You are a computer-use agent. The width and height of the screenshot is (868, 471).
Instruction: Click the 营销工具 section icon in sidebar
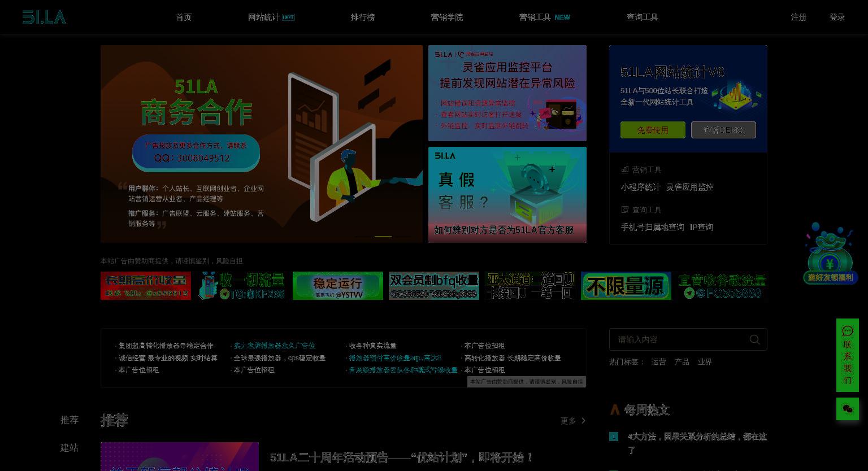tap(625, 169)
